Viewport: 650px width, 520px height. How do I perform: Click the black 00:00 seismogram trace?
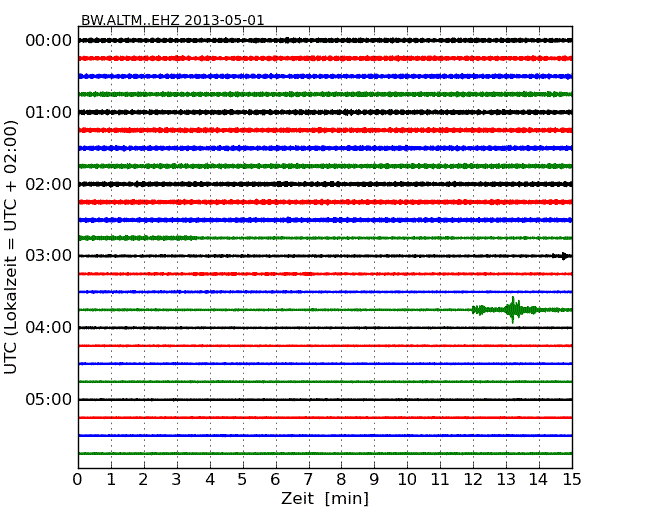[325, 40]
